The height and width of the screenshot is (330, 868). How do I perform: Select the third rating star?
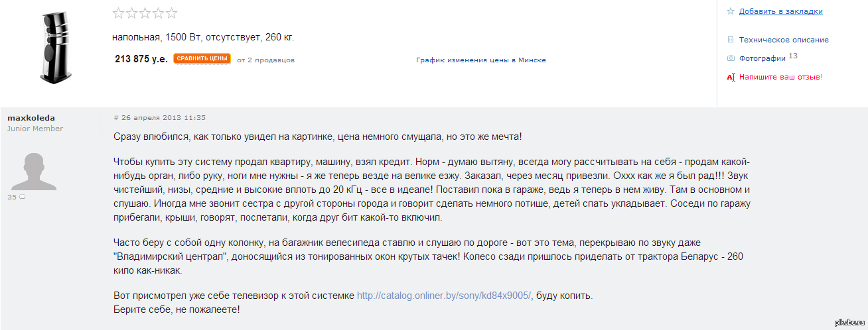point(145,13)
